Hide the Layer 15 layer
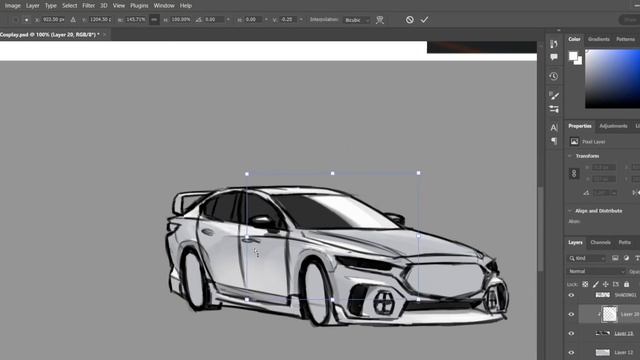Image resolution: width=640 pixels, height=360 pixels. (571, 333)
